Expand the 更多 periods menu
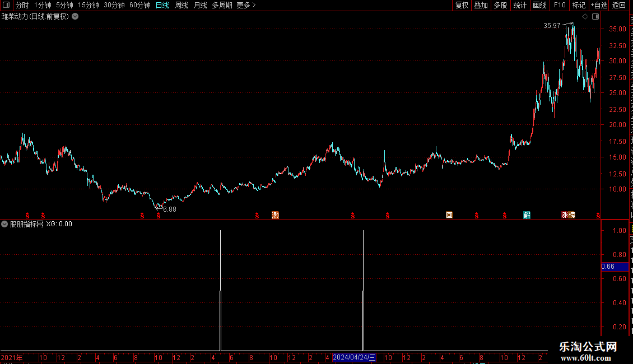 (x=246, y=5)
